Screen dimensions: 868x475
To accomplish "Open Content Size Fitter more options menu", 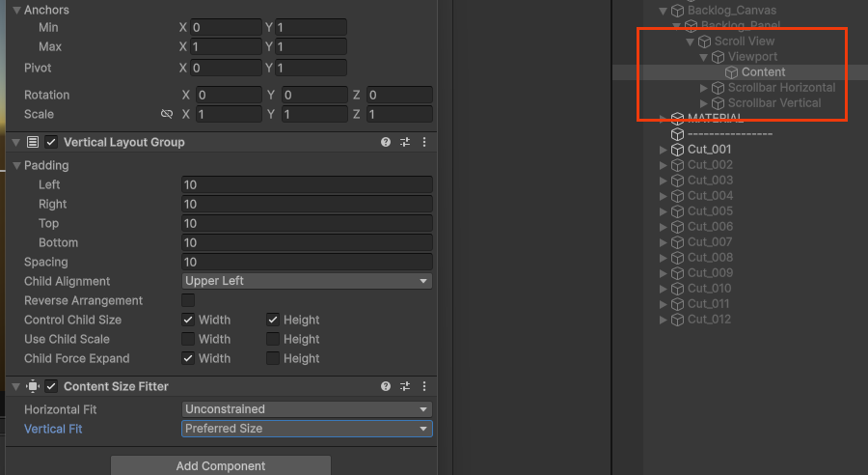I will click(423, 386).
